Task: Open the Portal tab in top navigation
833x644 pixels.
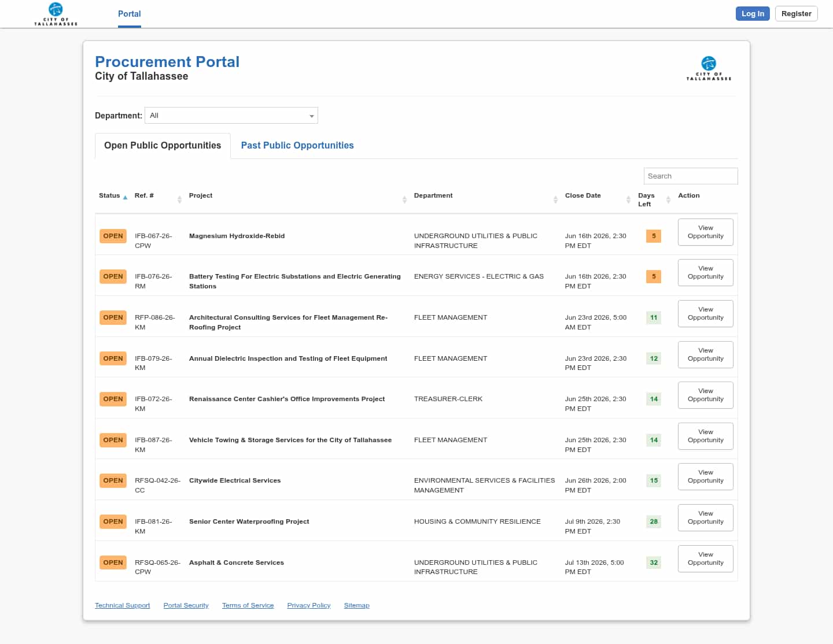Action: [130, 14]
